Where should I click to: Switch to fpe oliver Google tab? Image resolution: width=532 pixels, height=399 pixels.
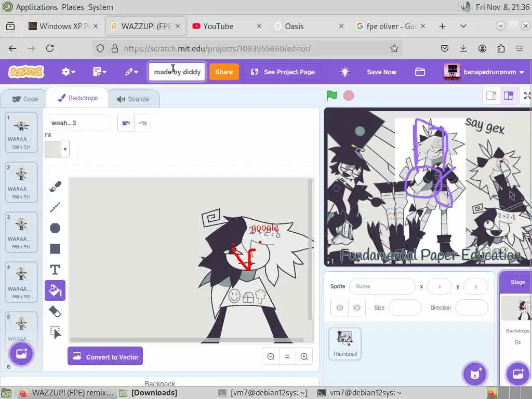click(x=391, y=26)
